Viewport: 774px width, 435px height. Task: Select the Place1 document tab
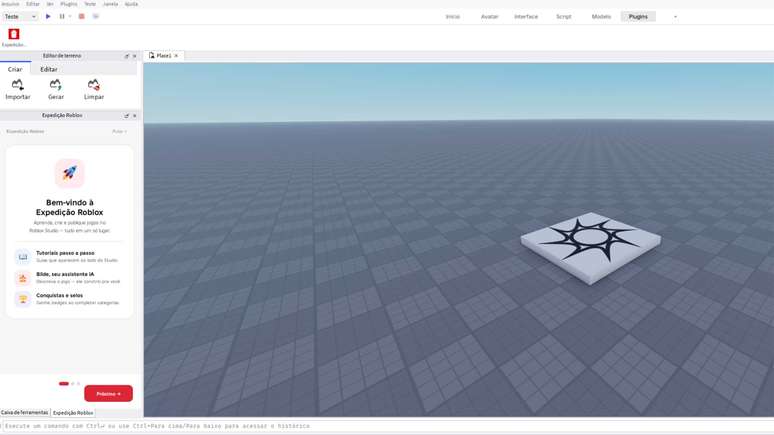click(x=163, y=56)
